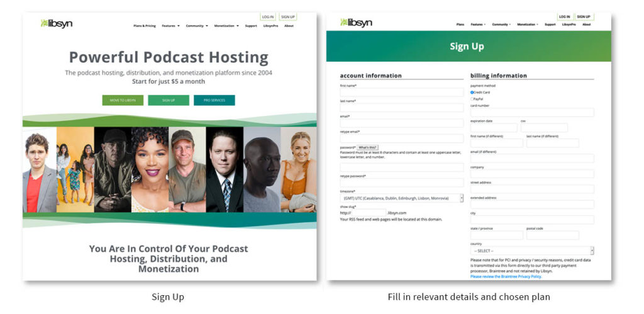644x314 pixels.
Task: Click LOG IN on the Sign Up page
Action: (x=565, y=17)
